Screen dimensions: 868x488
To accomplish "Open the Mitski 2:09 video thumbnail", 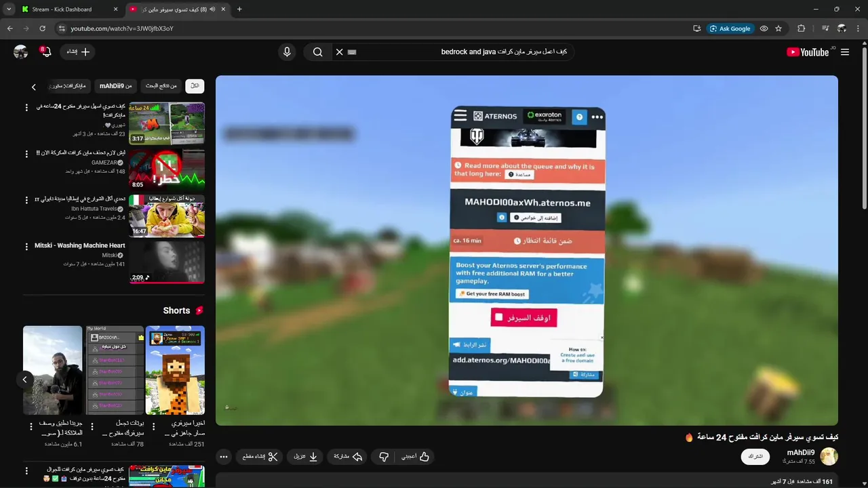I will (x=167, y=262).
